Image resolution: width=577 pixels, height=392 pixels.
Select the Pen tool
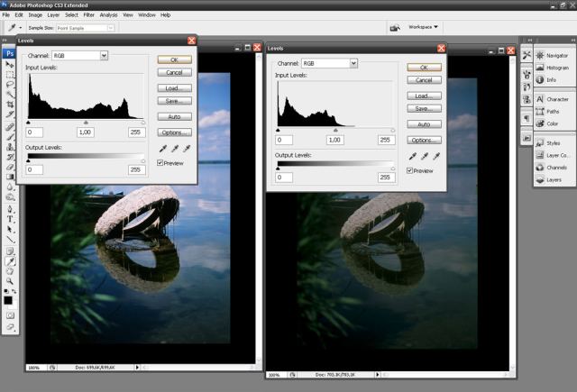[10, 209]
